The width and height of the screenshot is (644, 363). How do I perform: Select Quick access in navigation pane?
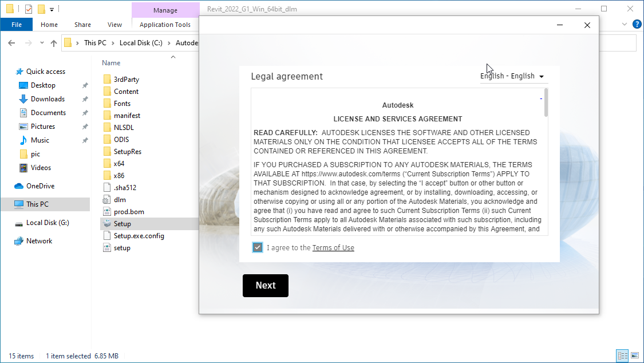pos(46,72)
